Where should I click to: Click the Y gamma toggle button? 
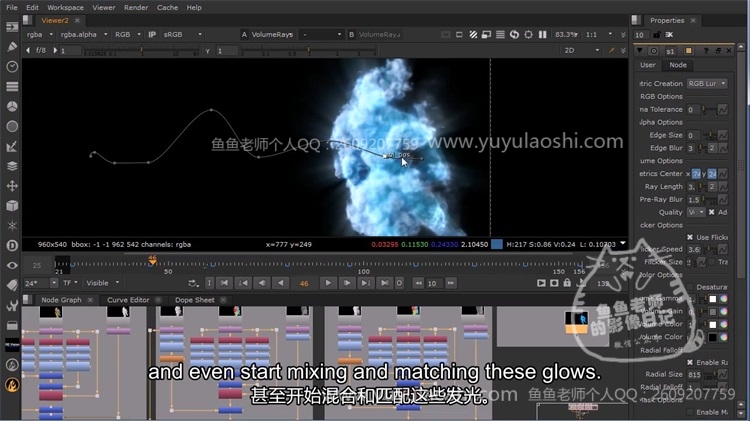[x=208, y=51]
